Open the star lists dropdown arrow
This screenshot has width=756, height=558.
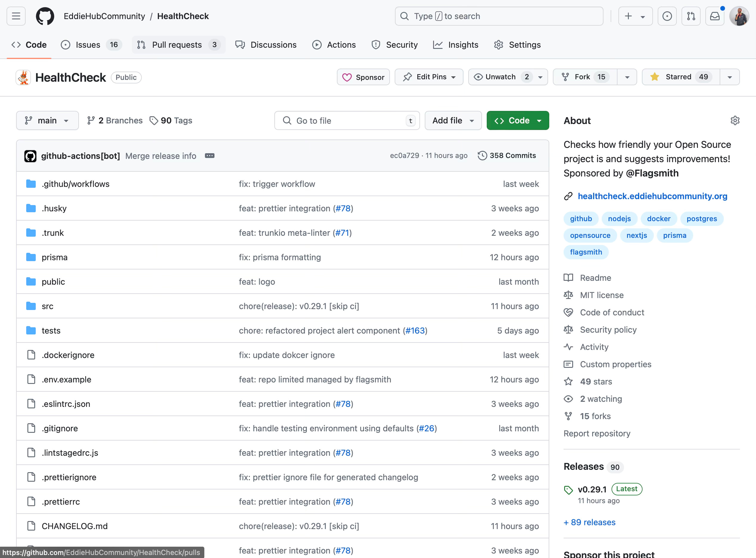730,77
